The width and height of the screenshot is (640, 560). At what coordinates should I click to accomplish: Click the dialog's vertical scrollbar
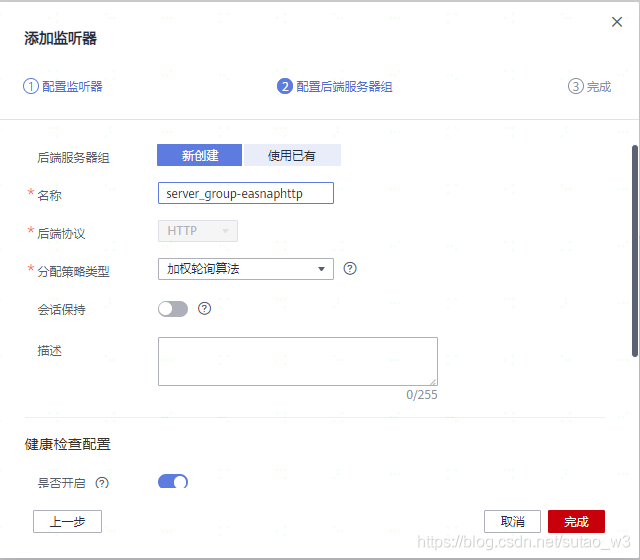click(635, 251)
